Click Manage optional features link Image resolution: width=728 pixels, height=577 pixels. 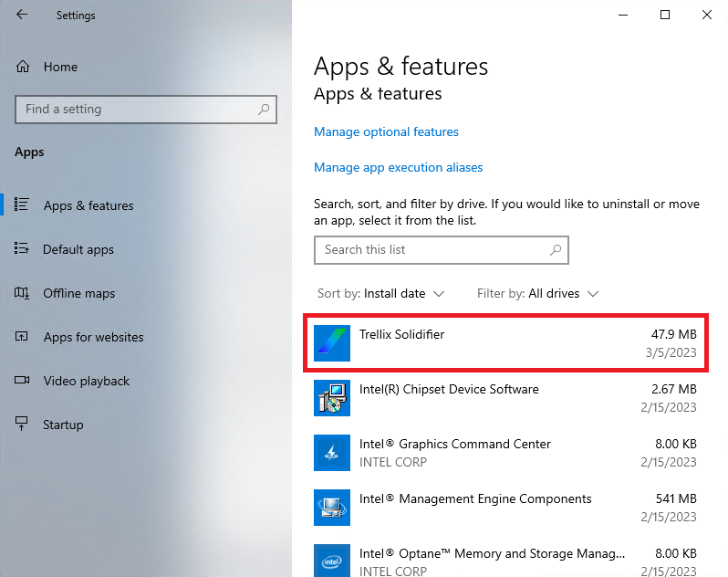pos(386,131)
